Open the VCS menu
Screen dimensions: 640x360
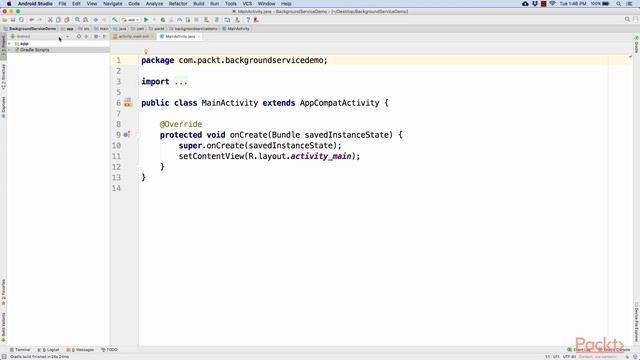pyautogui.click(x=247, y=4)
